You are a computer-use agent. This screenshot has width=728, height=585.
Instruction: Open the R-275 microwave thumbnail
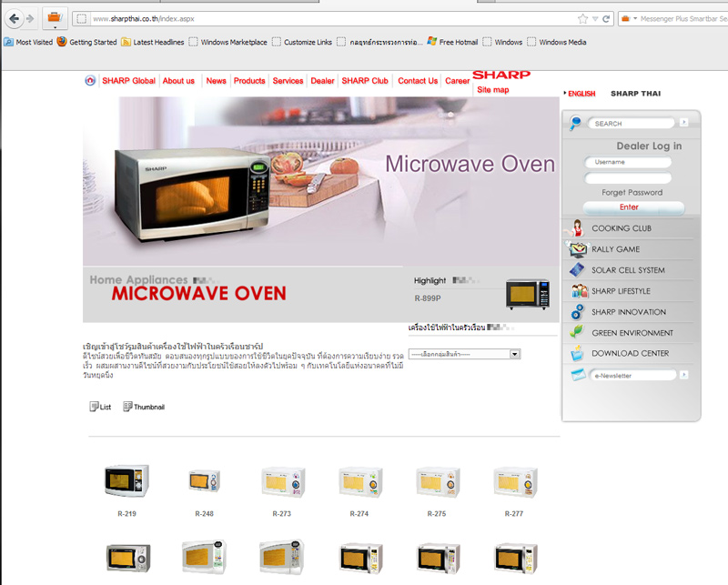(438, 483)
